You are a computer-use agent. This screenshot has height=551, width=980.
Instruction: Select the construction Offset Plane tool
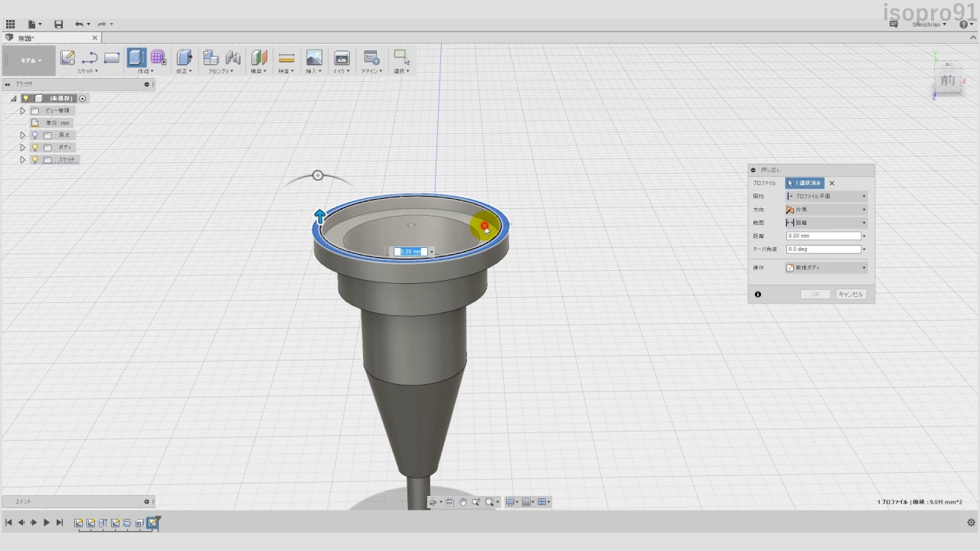[x=259, y=57]
